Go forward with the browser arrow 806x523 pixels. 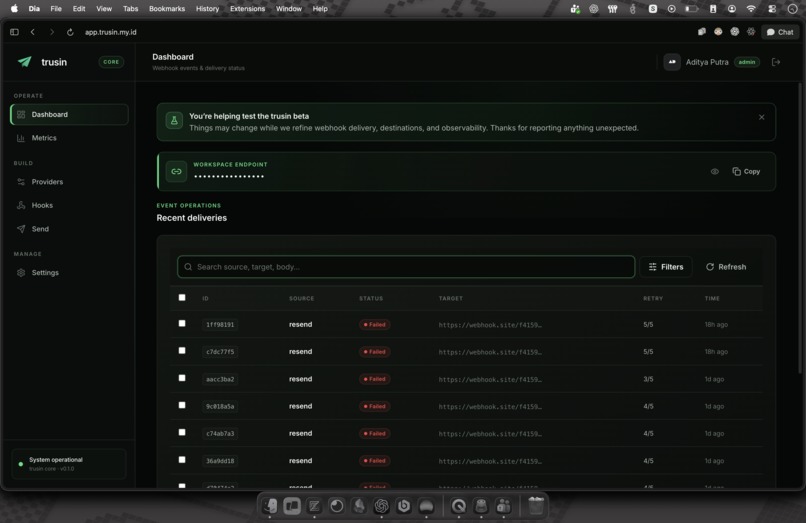(51, 32)
